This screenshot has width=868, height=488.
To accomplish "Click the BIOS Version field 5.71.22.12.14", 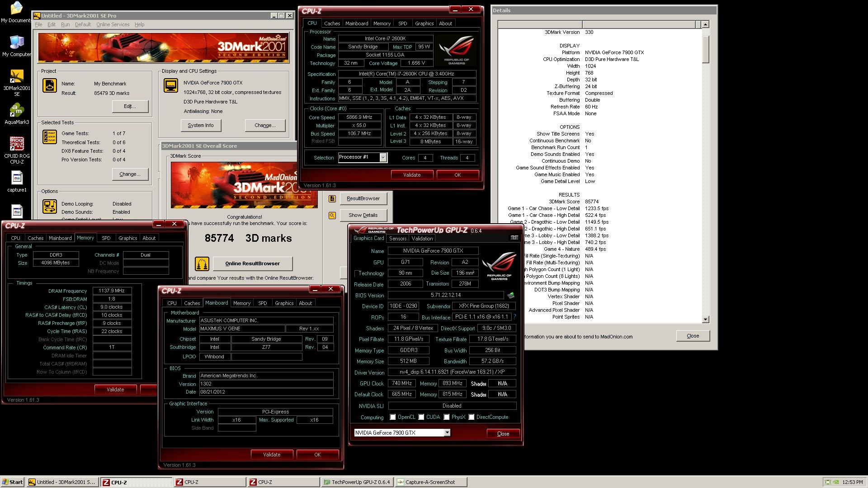I will (446, 295).
